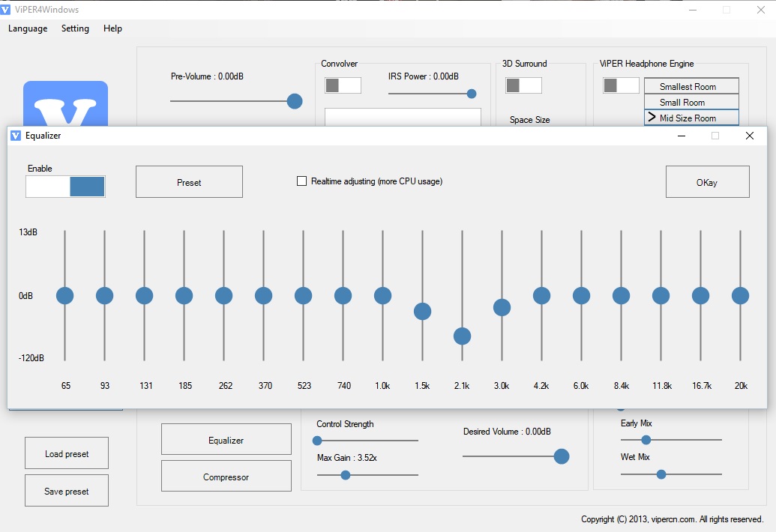This screenshot has height=532, width=776.
Task: Click the 1.0k band slider knob
Action: pos(382,296)
